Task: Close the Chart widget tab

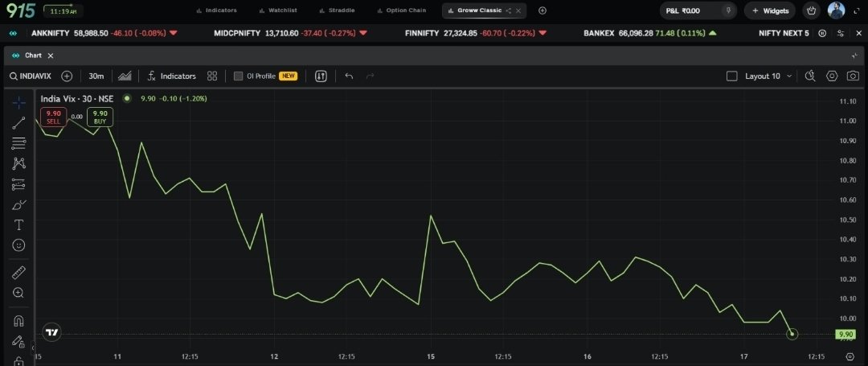Action: coord(51,56)
